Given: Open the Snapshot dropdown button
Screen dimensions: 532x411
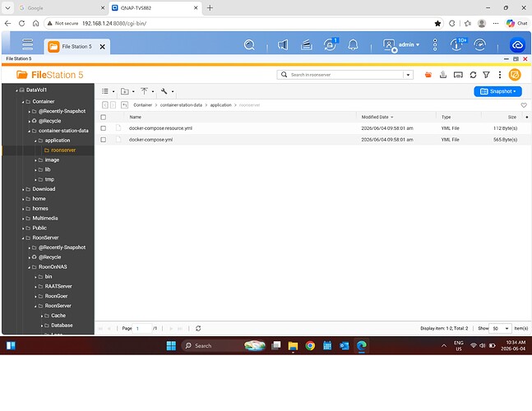Looking at the screenshot, I should pyautogui.click(x=497, y=91).
